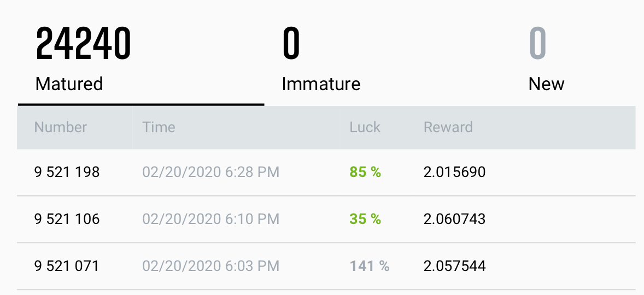The width and height of the screenshot is (644, 295).
Task: Click the 24240 matured count
Action: 83,45
